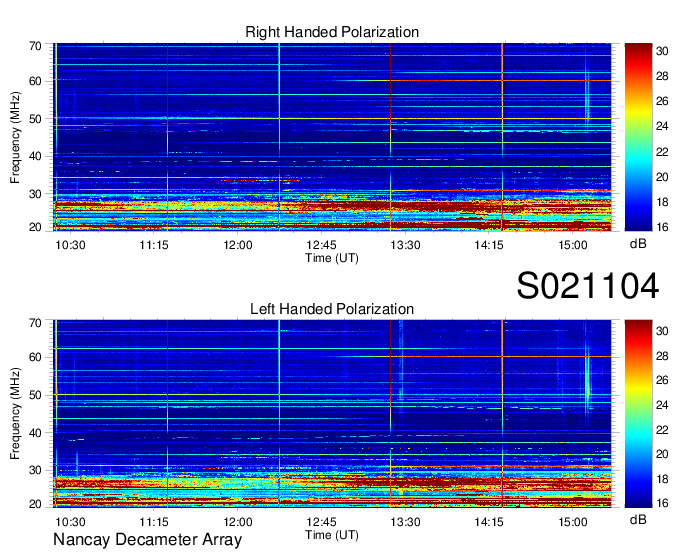
Task: Click the 60 MHz frequency tick, bottom plot
Action: pos(36,358)
